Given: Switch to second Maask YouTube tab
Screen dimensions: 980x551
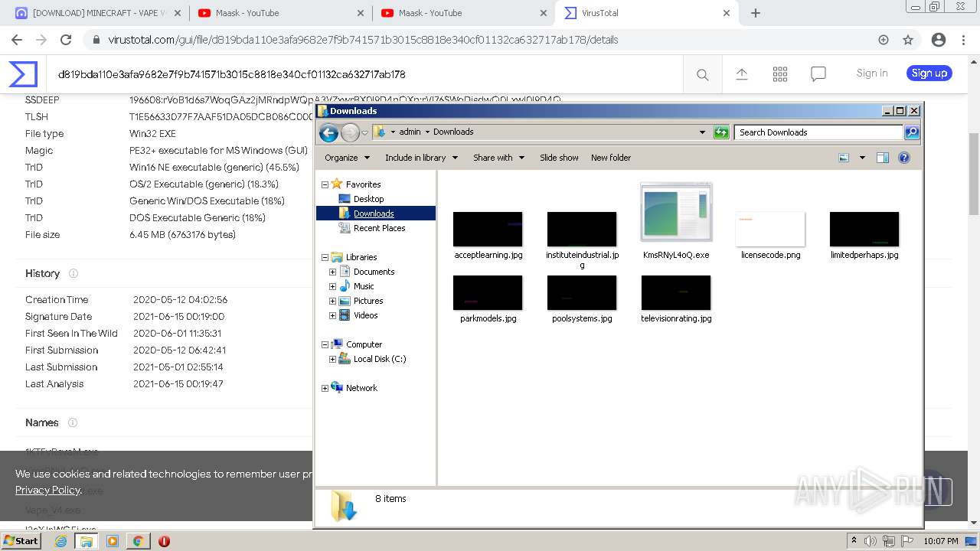Looking at the screenshot, I should click(x=463, y=13).
